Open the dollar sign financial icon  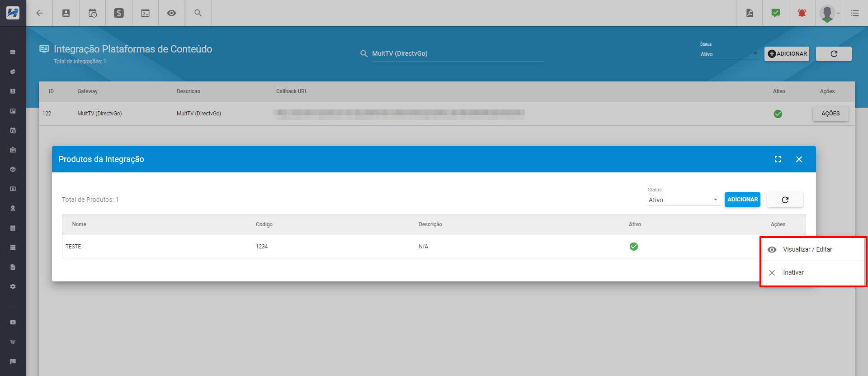(x=119, y=13)
